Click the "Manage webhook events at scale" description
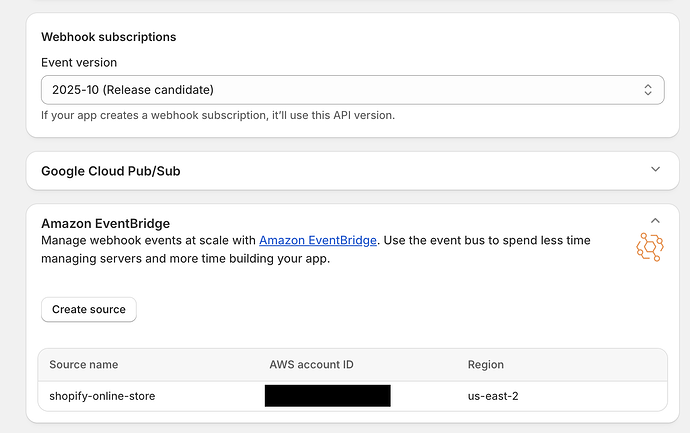Screen dimensions: 690x433 [x=148, y=240]
